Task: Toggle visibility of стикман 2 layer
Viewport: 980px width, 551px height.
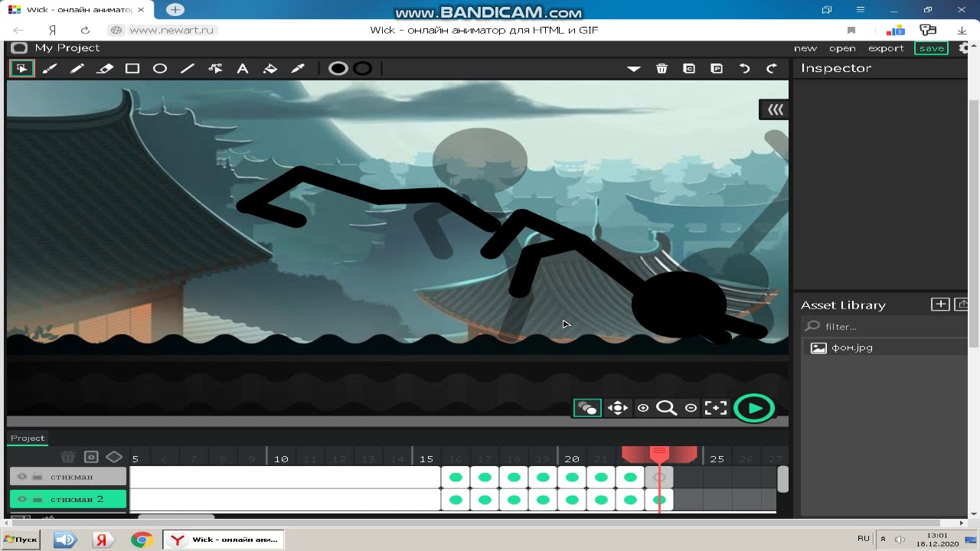Action: [x=22, y=499]
